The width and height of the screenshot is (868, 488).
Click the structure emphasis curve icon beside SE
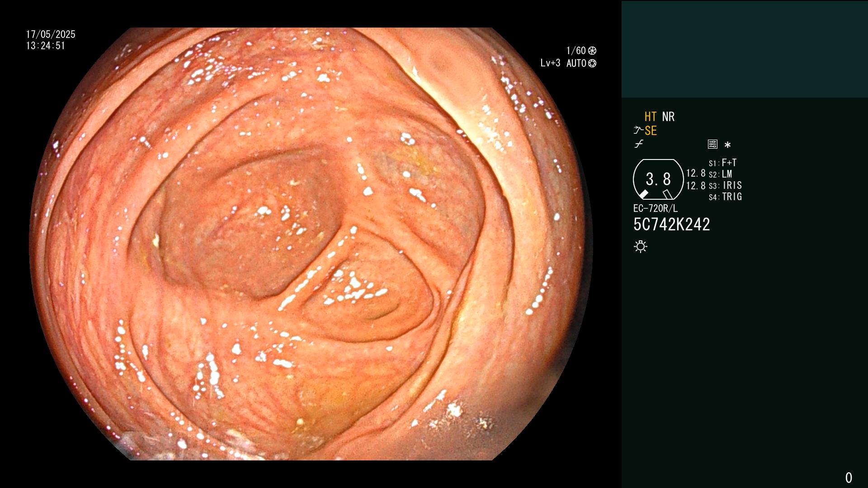pyautogui.click(x=638, y=131)
